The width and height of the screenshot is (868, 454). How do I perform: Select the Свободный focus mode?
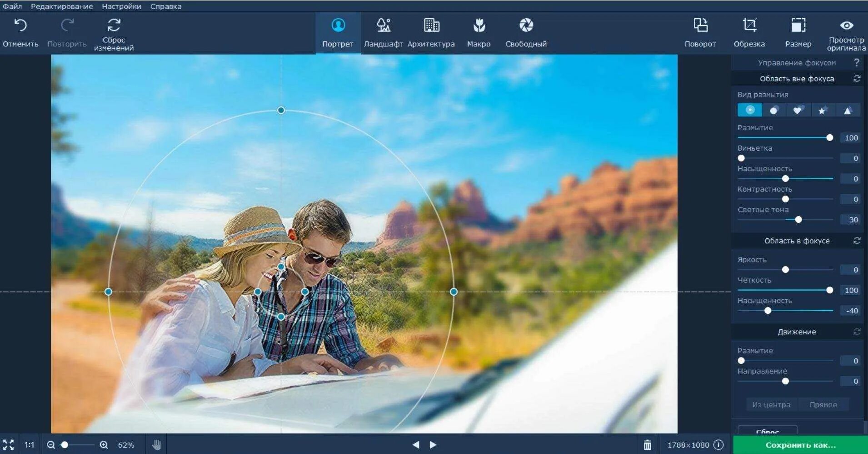pyautogui.click(x=526, y=33)
